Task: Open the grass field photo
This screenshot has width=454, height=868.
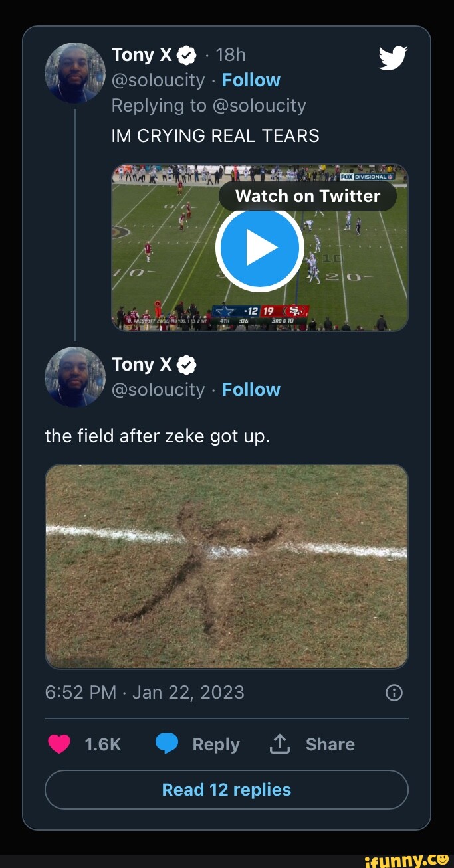Action: pyautogui.click(x=227, y=566)
